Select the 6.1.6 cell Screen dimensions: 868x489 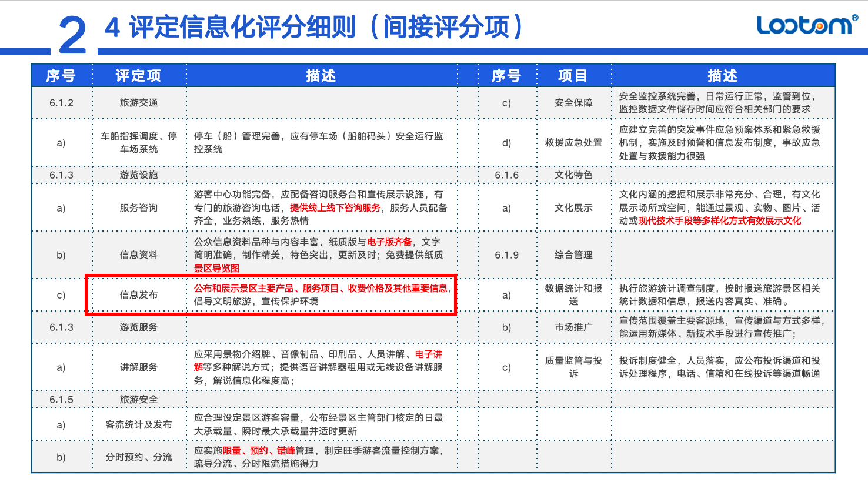click(x=506, y=175)
